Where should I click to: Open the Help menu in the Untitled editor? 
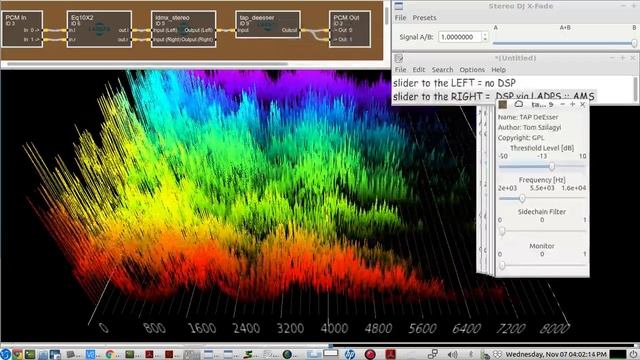pos(498,70)
